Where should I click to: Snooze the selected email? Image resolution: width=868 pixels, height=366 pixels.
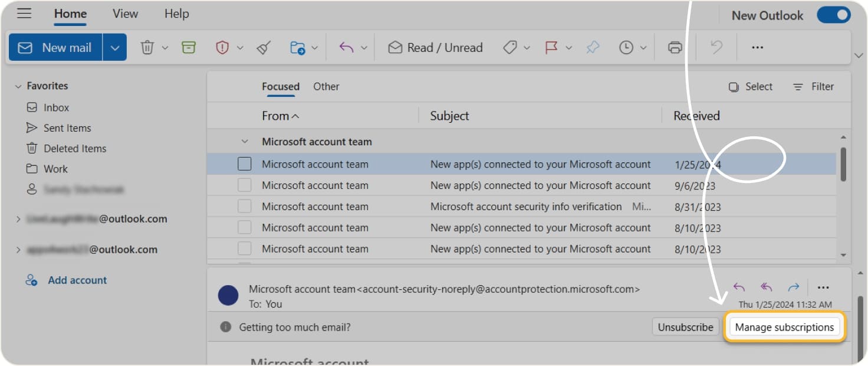(627, 47)
